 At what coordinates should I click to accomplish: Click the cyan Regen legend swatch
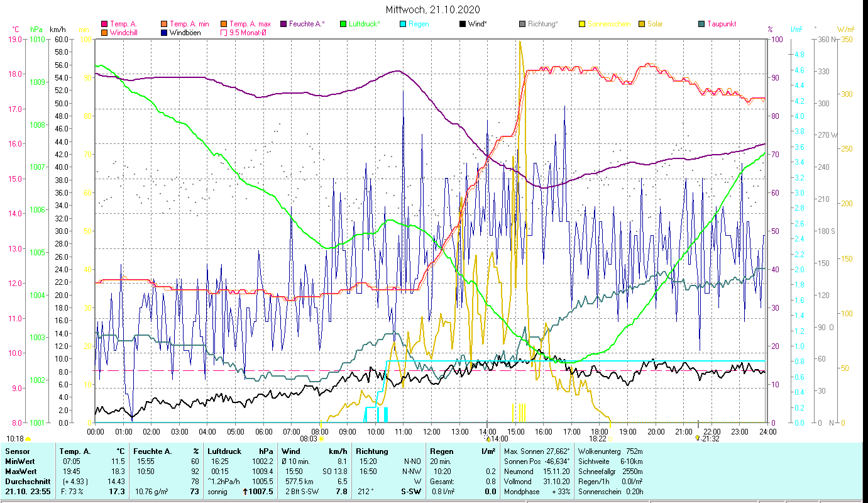(403, 24)
